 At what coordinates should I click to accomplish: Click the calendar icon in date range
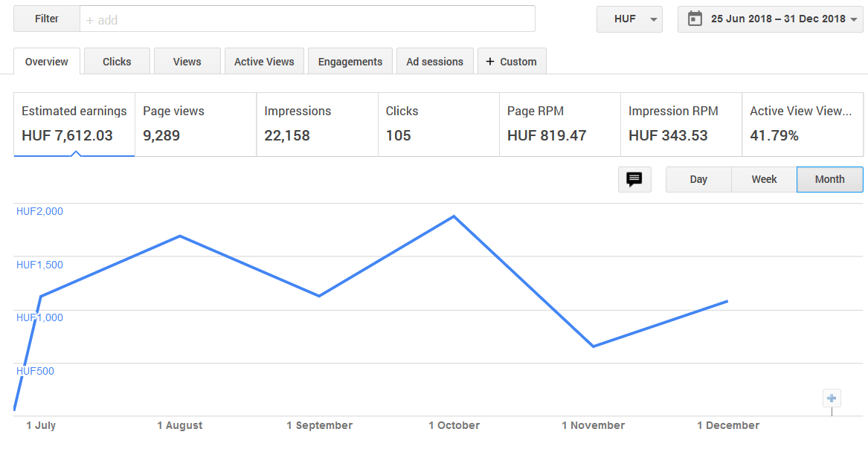pyautogui.click(x=695, y=19)
